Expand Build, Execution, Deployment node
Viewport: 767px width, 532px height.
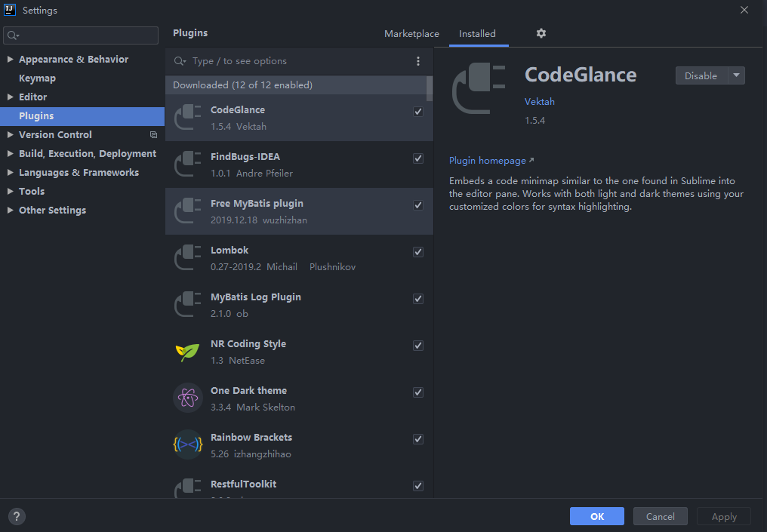click(x=10, y=153)
